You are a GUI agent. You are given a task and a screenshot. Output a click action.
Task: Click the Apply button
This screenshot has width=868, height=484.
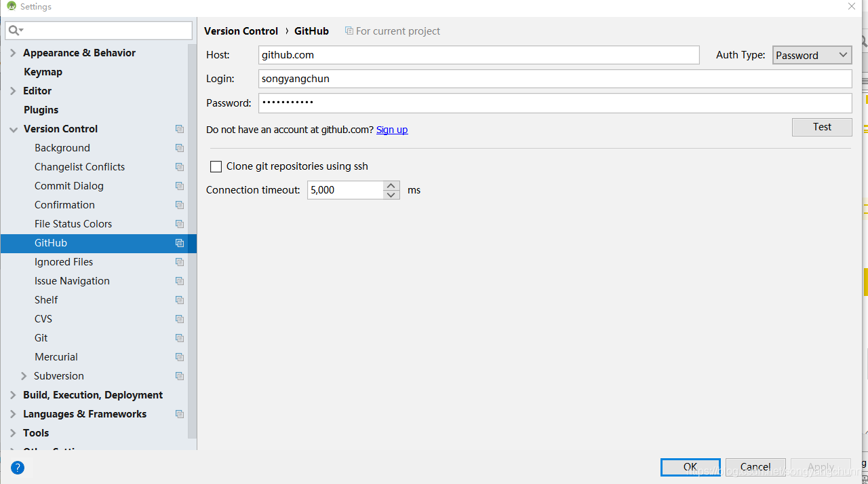(x=821, y=467)
